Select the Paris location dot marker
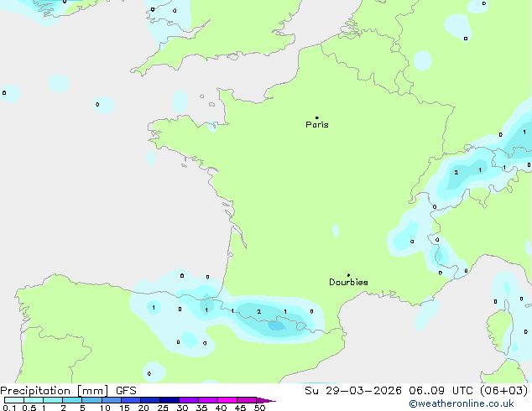This screenshot has height=411, width=532. (x=317, y=117)
